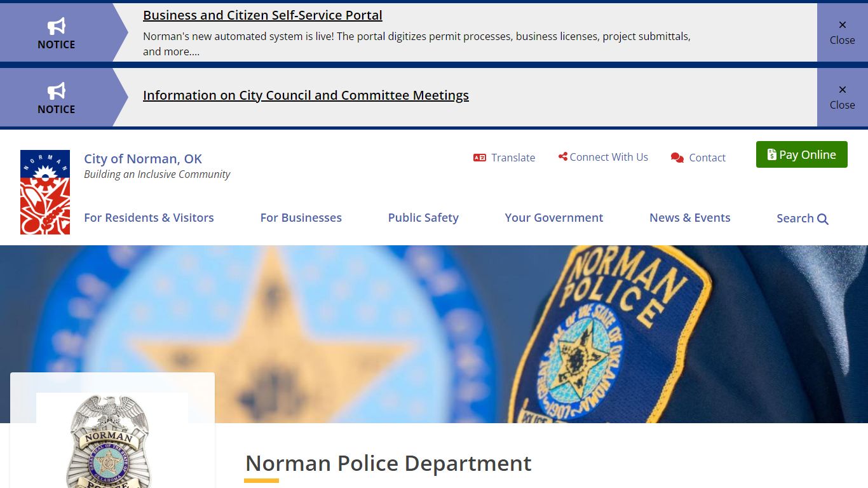Click the megaphone icon beside the Self-Service Portal notice
The width and height of the screenshot is (868, 488).
(x=56, y=25)
